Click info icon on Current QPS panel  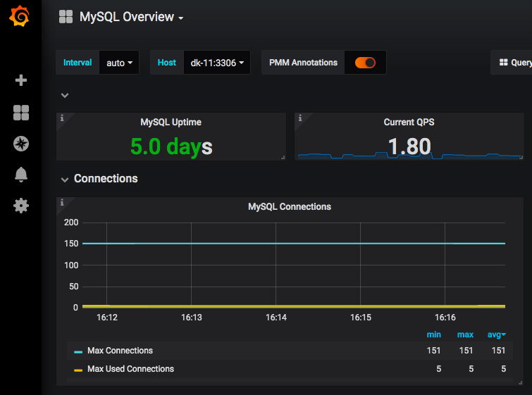click(300, 118)
